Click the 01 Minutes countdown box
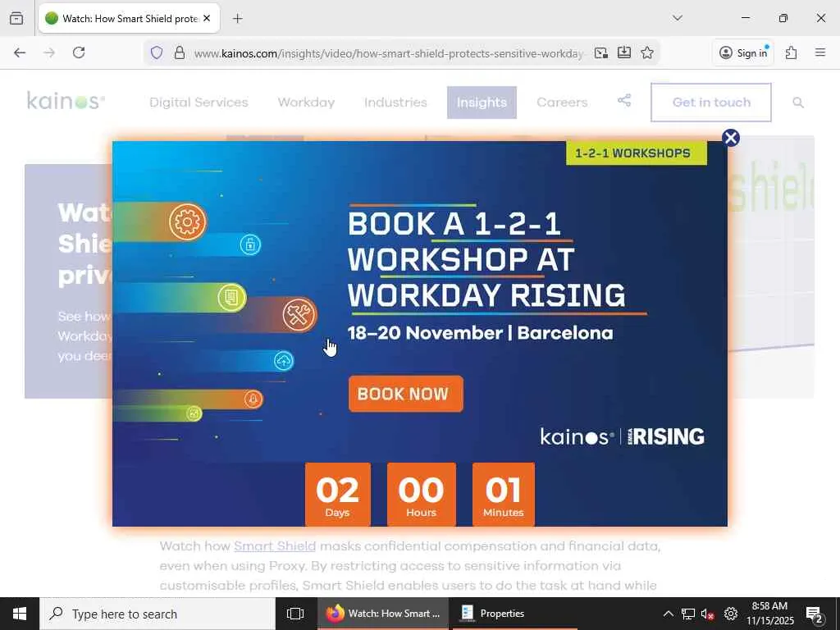The height and width of the screenshot is (630, 840). 504,495
